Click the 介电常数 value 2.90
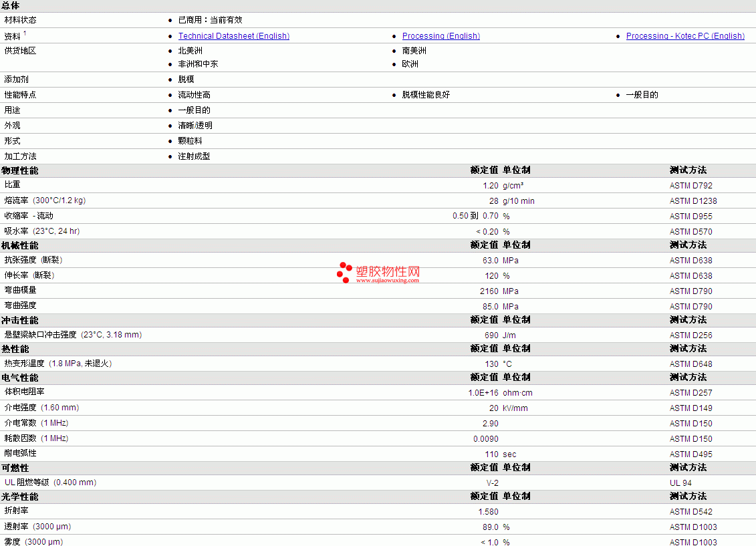 click(491, 424)
